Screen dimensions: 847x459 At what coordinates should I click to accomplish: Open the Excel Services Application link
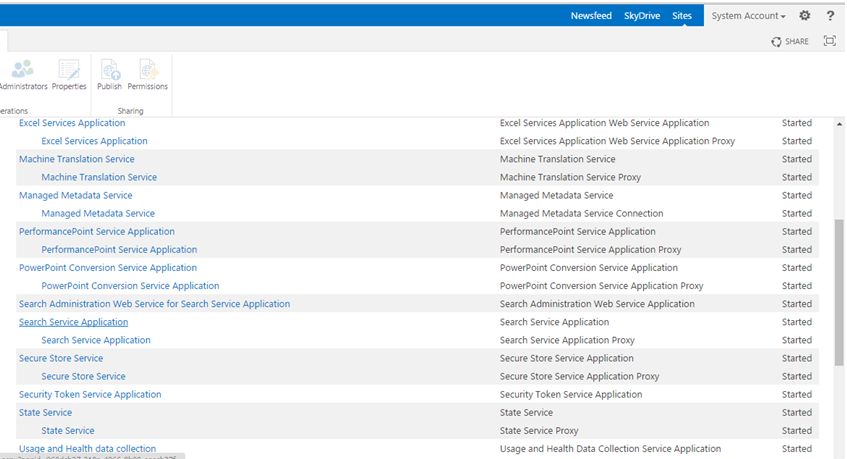72,123
